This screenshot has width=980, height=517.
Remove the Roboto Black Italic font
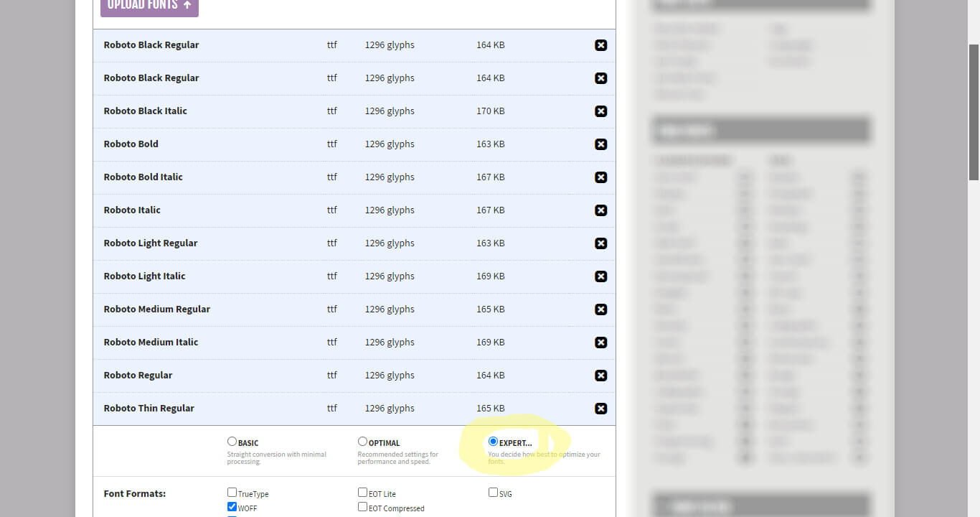pyautogui.click(x=600, y=111)
